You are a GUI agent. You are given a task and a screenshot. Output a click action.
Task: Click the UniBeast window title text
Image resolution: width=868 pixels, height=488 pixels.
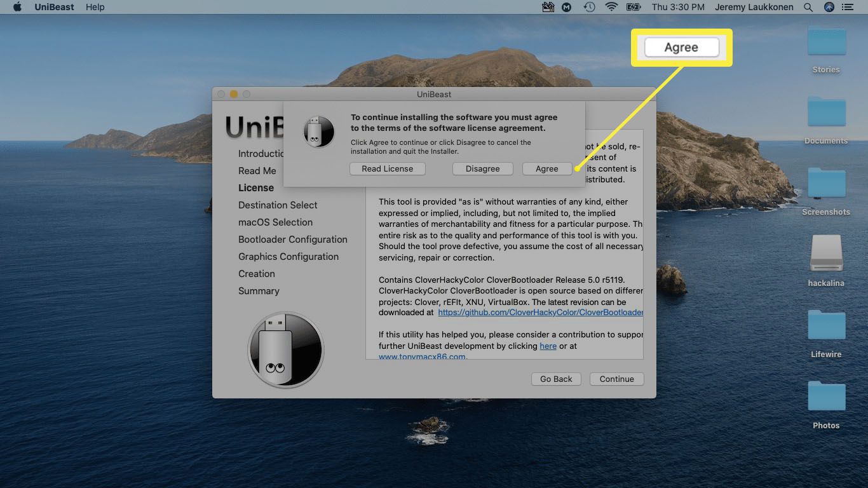434,94
